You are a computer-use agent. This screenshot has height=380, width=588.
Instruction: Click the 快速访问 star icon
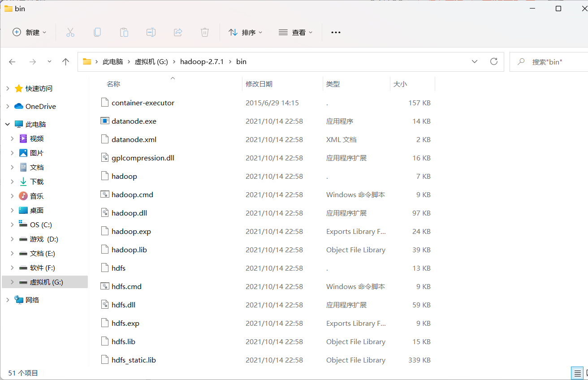pyautogui.click(x=19, y=88)
